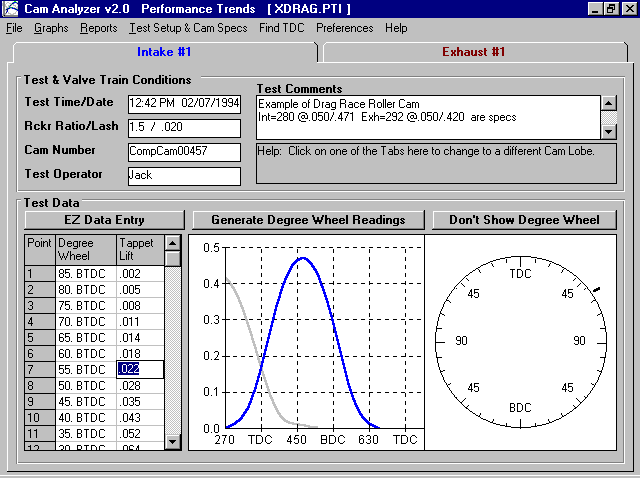Select the 85. BTDC degree wheel cell
Image resolution: width=640 pixels, height=480 pixels.
pos(86,273)
